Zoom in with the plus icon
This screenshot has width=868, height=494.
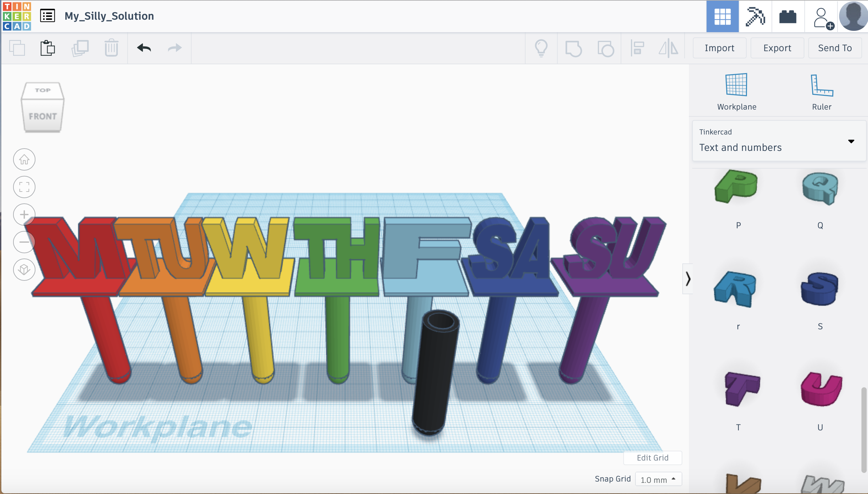24,215
